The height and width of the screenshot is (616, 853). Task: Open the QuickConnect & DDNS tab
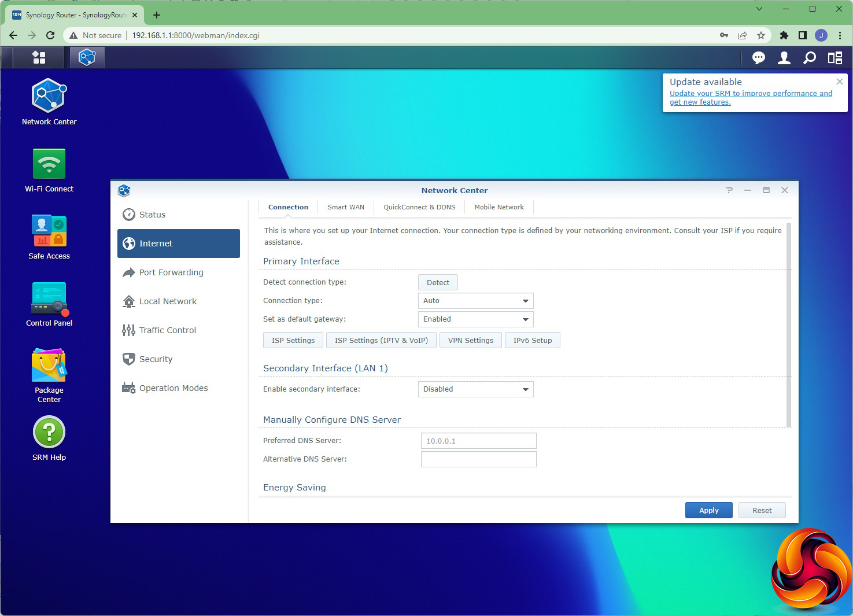419,207
